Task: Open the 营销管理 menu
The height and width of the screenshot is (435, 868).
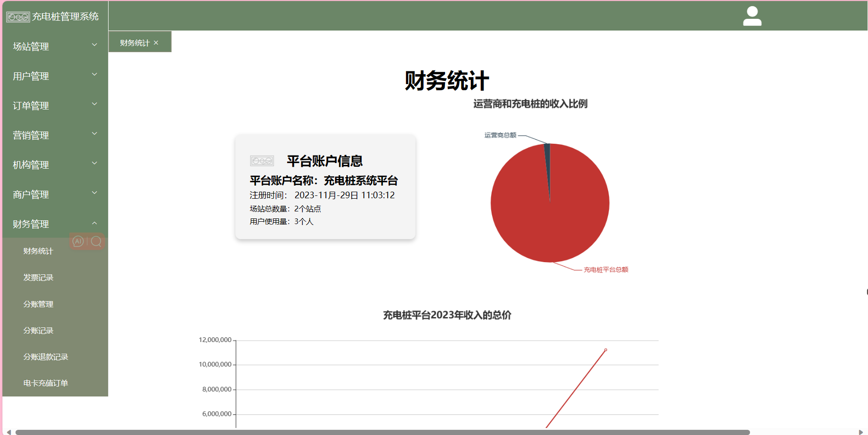Action: point(55,135)
